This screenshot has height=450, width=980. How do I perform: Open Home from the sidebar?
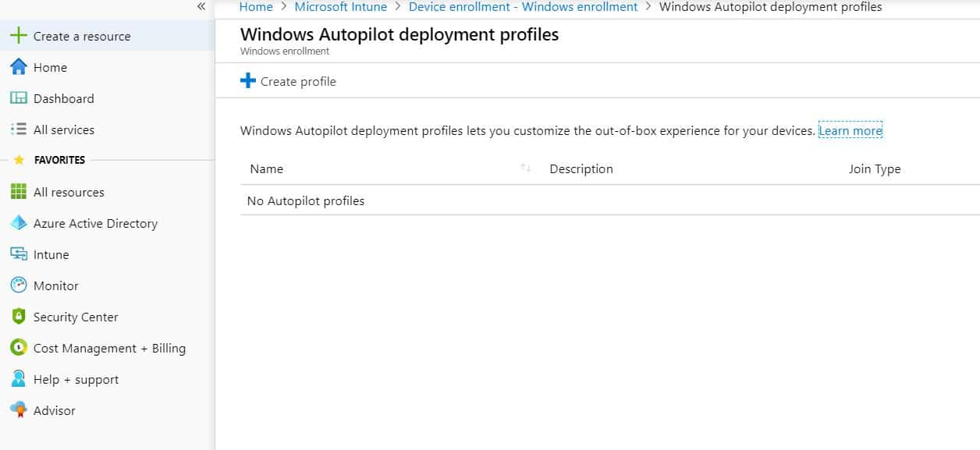pos(19,67)
